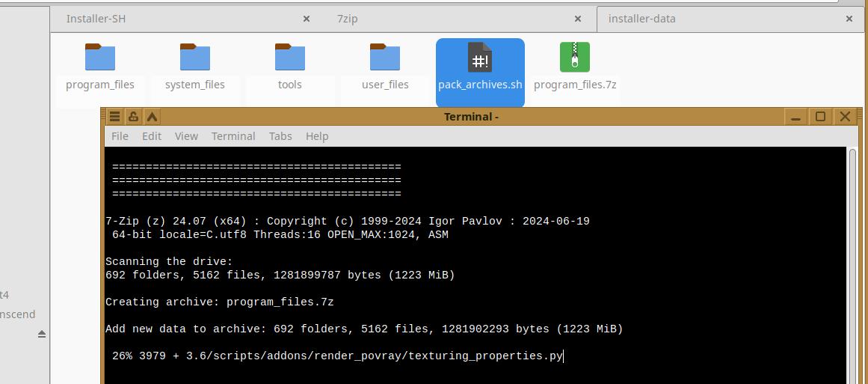Select the pack_archives.sh script file
868x384 pixels.
[x=480, y=73]
